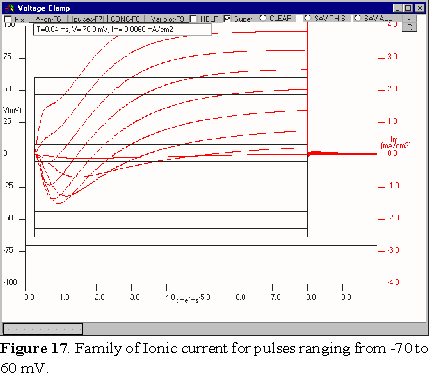
Task: Maximize the Voltage Clamp window
Action: (x=408, y=8)
